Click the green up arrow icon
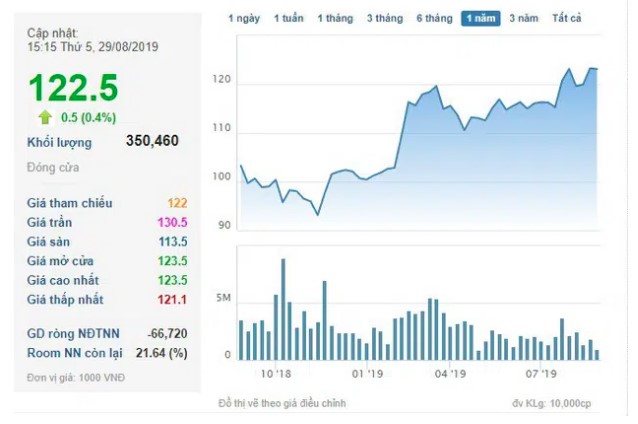 [46, 116]
